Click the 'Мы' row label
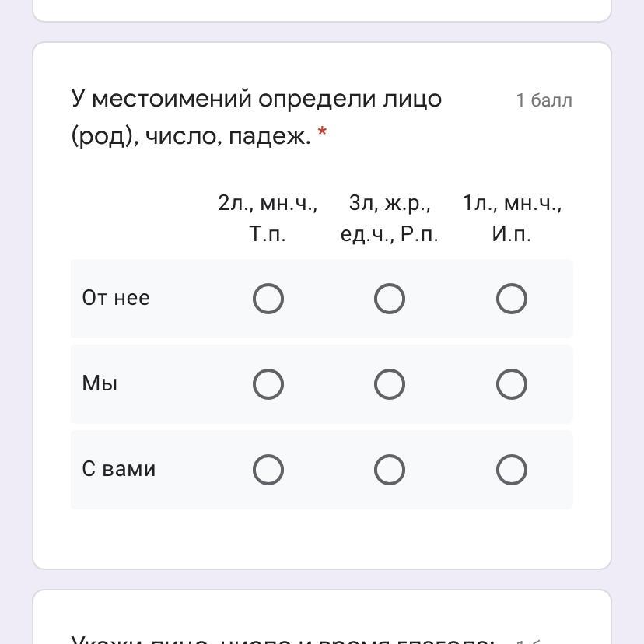The height and width of the screenshot is (644, 644). (x=100, y=383)
